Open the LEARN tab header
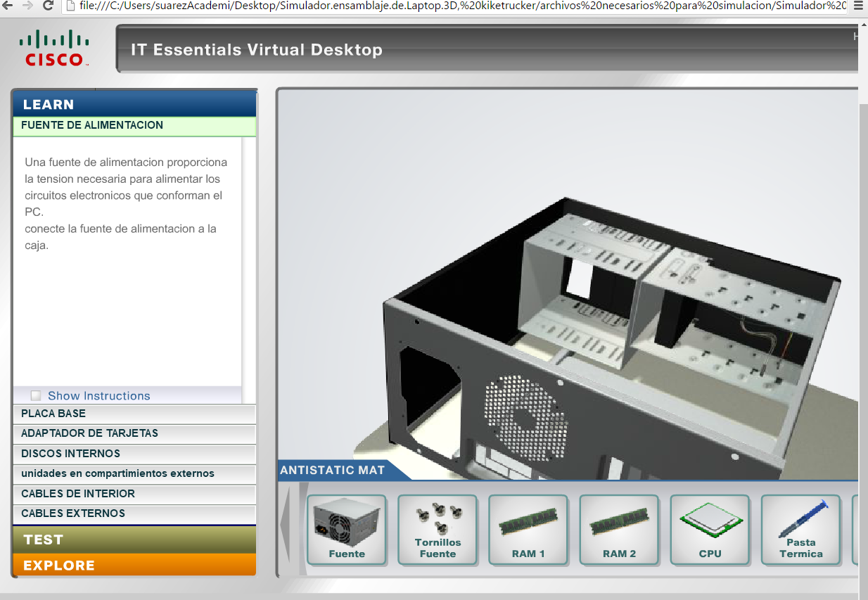This screenshot has width=868, height=600. click(134, 104)
